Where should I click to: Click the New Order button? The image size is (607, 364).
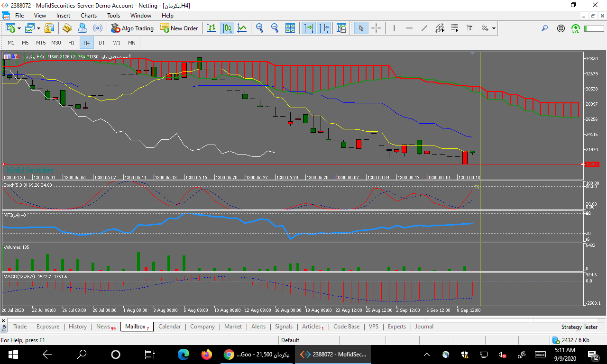click(179, 28)
